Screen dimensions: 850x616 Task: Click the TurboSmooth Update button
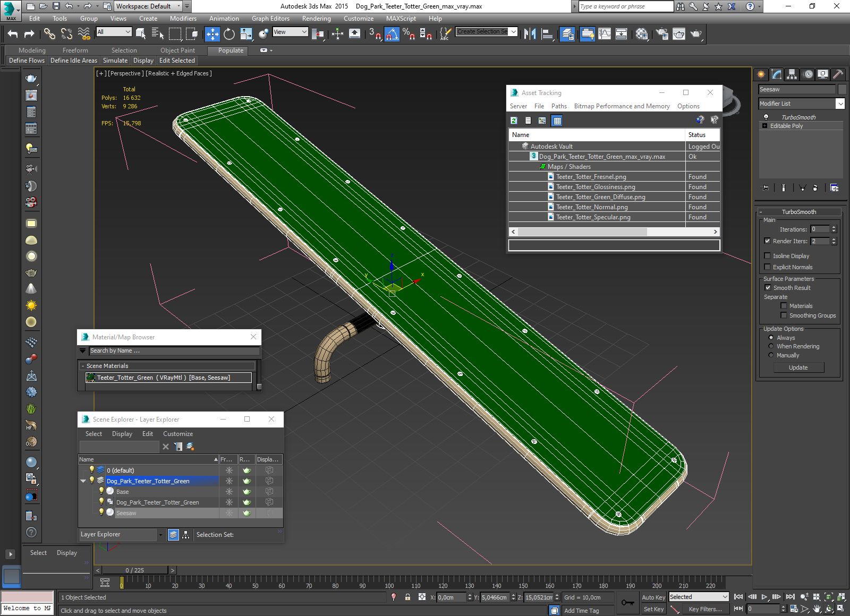(798, 367)
